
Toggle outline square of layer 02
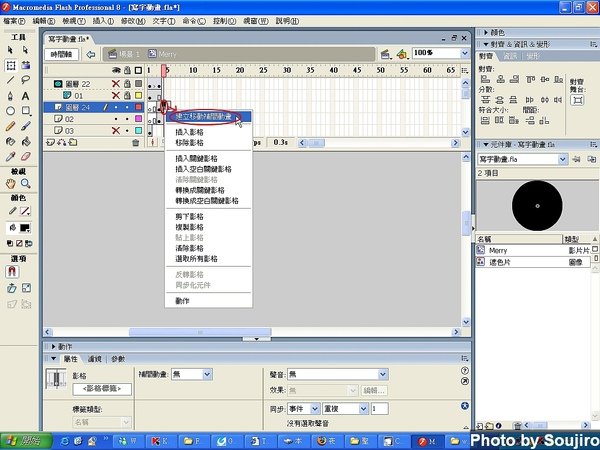click(139, 119)
